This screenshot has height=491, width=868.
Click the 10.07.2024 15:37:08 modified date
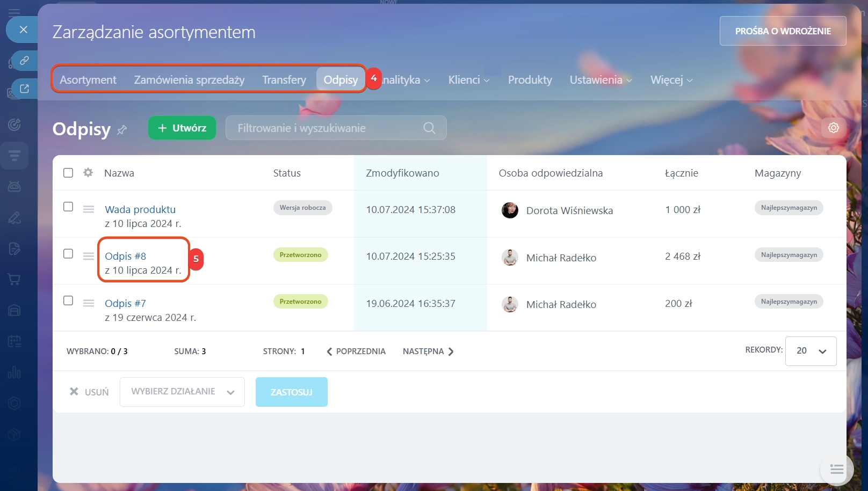point(411,209)
